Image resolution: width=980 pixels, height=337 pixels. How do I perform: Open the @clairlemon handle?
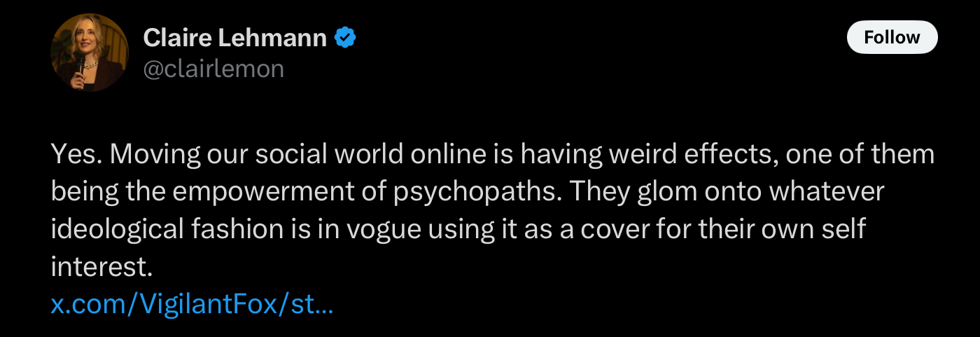213,68
